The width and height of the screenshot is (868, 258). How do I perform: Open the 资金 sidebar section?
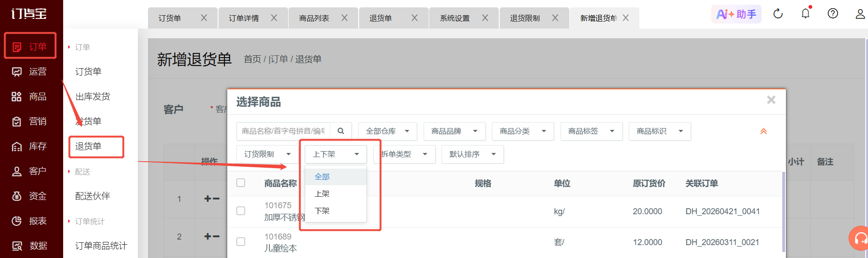29,196
